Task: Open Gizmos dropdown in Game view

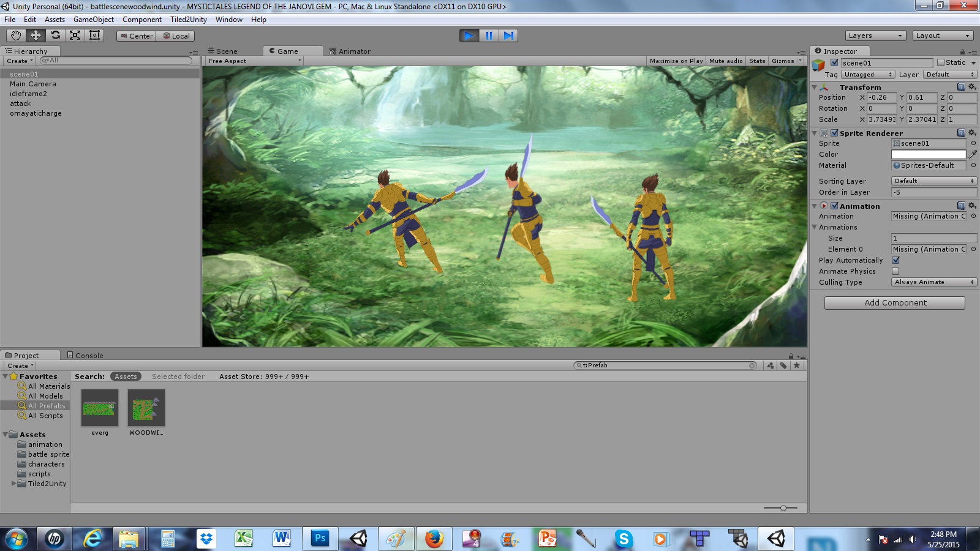Action: [x=786, y=61]
